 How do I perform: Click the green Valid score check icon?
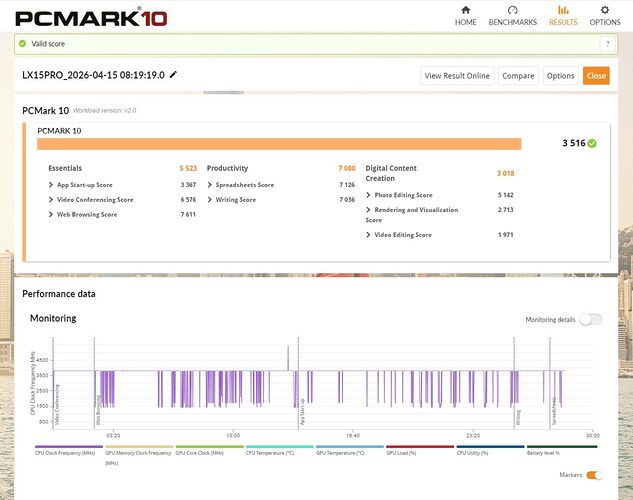coord(23,44)
